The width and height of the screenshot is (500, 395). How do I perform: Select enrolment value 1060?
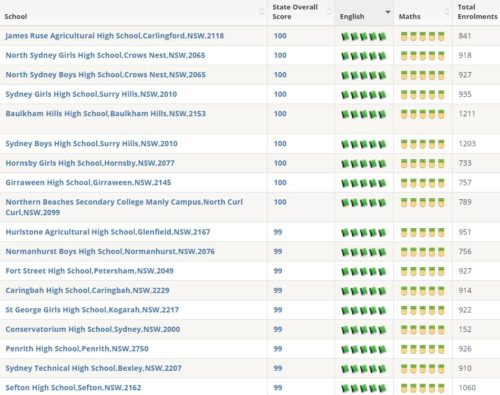click(x=467, y=388)
